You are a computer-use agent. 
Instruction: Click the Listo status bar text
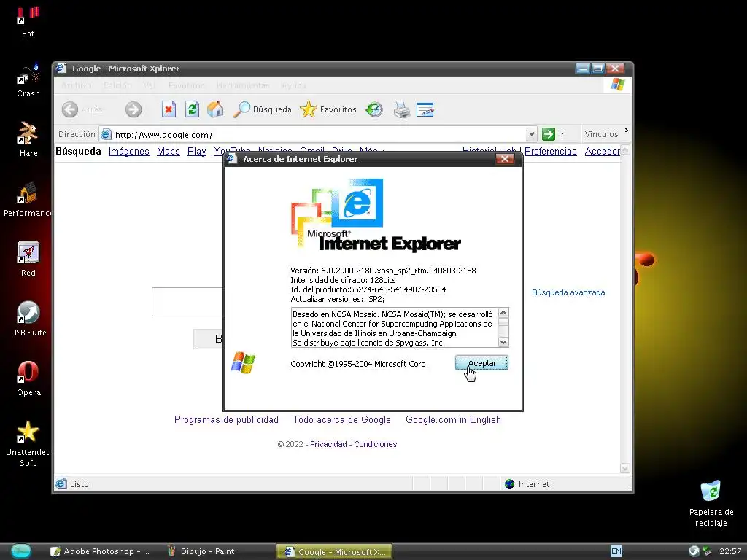point(79,484)
